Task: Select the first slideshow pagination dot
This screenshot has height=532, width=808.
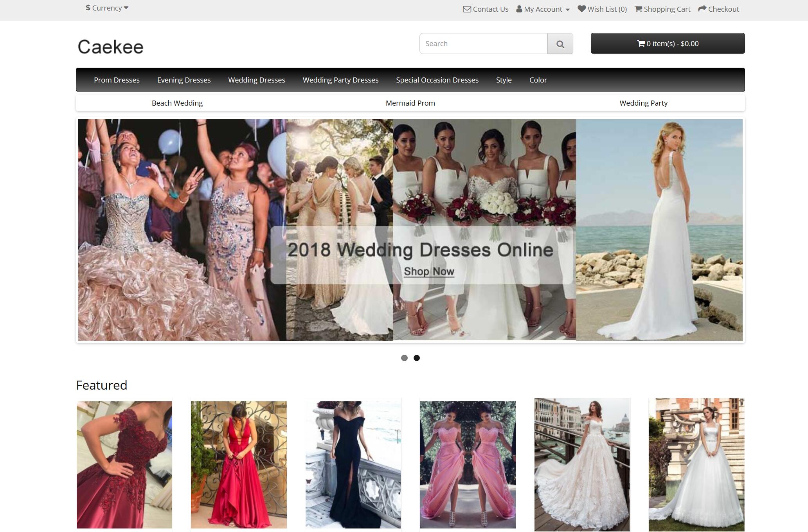Action: point(404,358)
